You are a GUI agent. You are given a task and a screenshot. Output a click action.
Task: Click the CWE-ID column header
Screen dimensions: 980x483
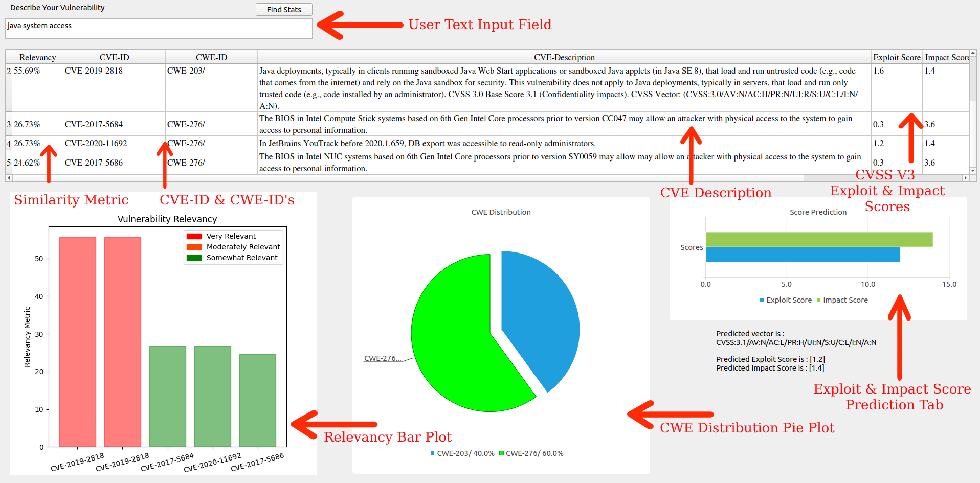(x=211, y=57)
